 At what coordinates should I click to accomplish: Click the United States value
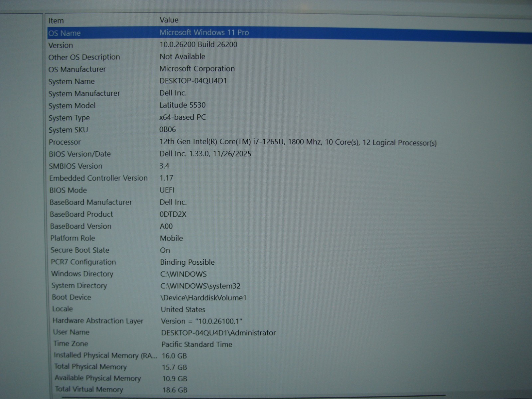(183, 309)
